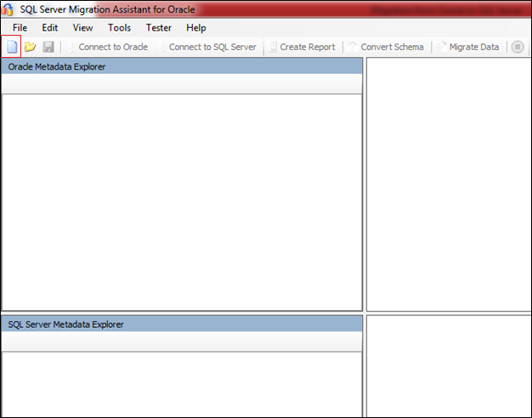The image size is (532, 418).
Task: Click the SSMA application icon in title bar
Action: click(x=8, y=9)
